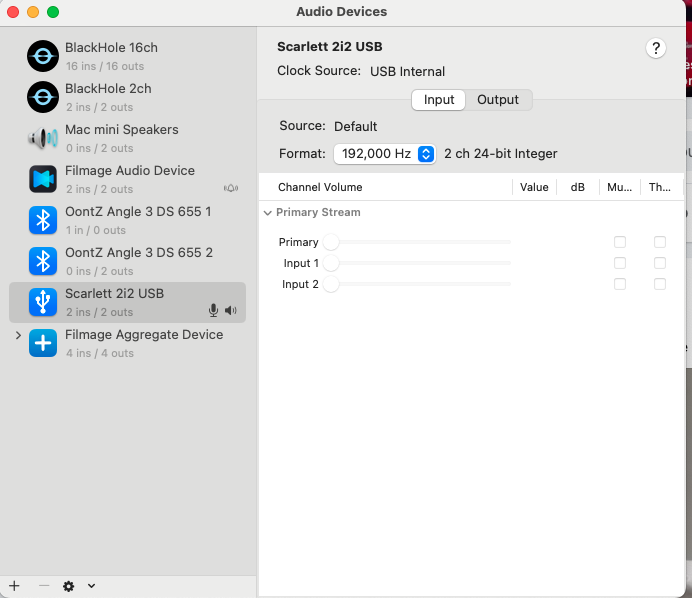Viewport: 692px width, 598px height.
Task: Open help with the question mark button
Action: coord(656,48)
